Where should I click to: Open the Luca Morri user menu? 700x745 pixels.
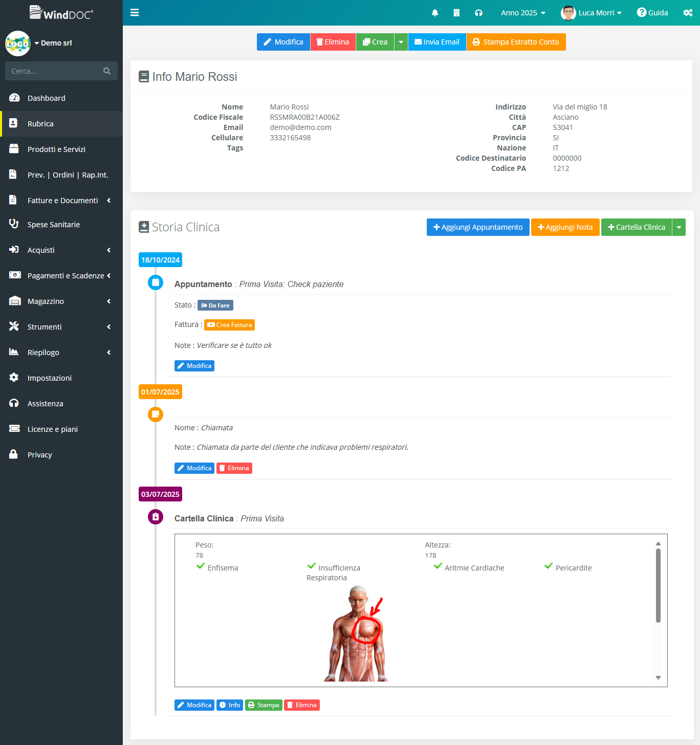(x=600, y=13)
